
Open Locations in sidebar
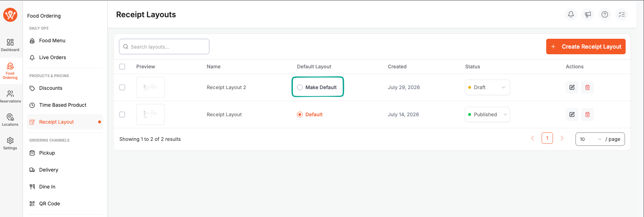[10, 120]
